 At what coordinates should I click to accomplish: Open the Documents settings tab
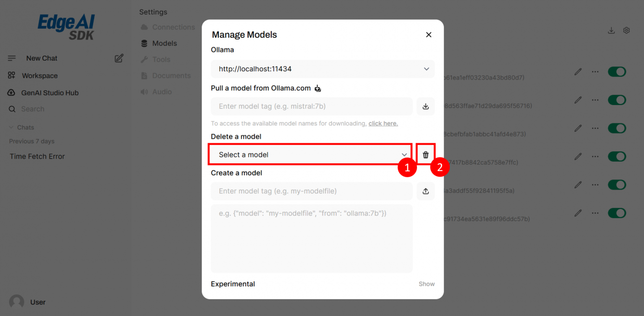tap(171, 75)
